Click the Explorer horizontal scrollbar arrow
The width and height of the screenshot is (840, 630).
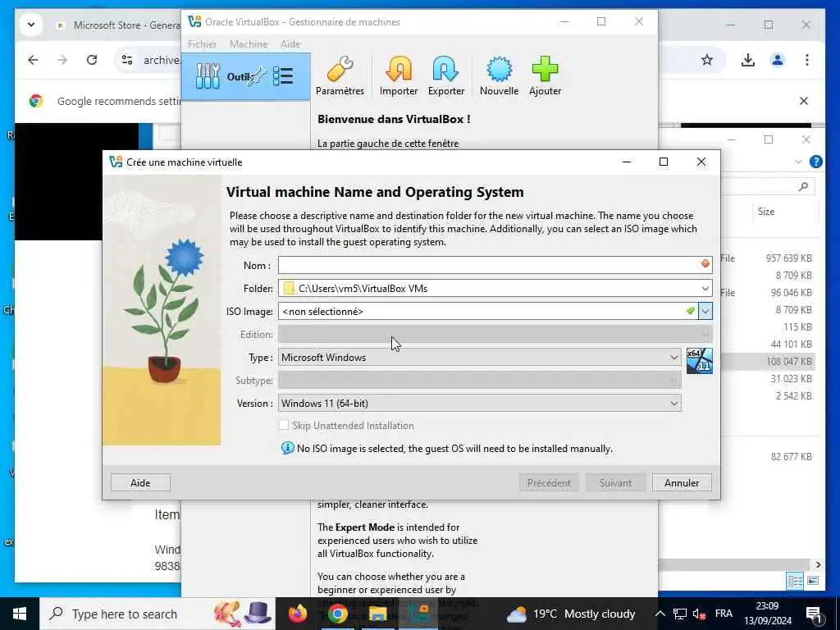(818, 564)
